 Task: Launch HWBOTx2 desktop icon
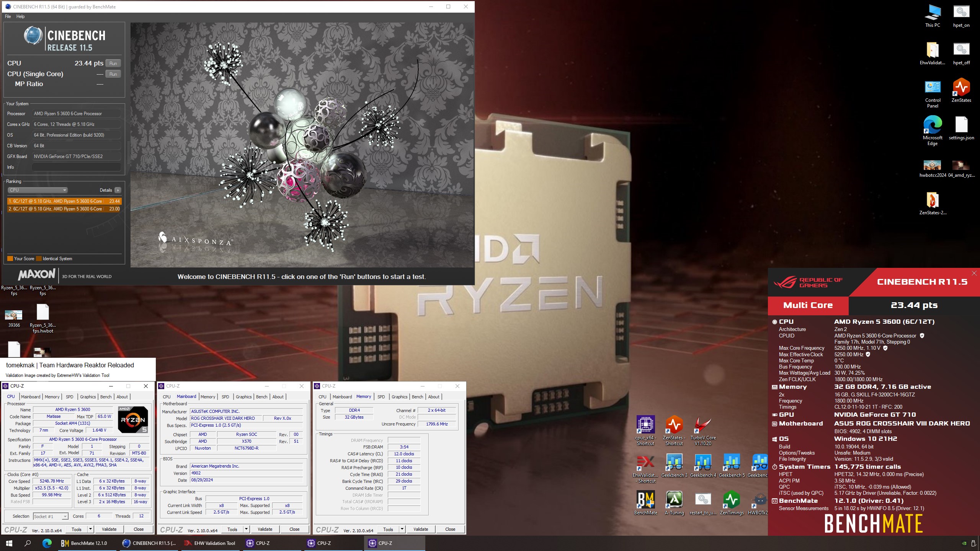click(x=758, y=503)
